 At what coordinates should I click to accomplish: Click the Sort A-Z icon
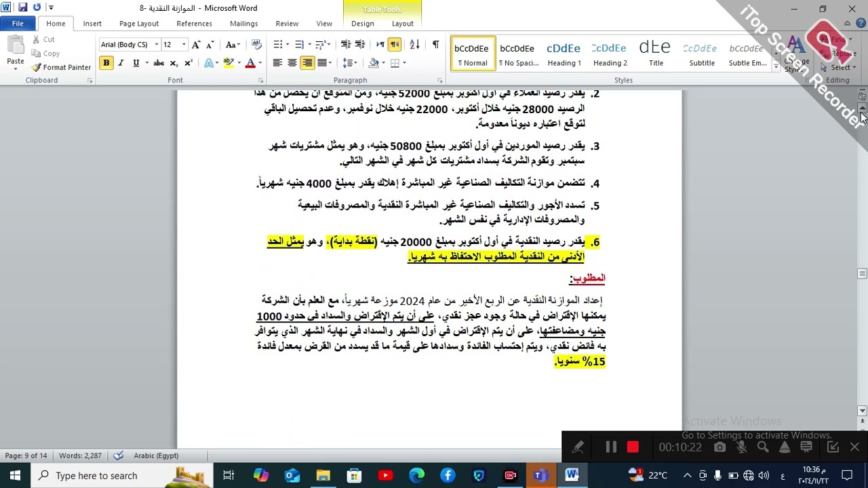click(415, 45)
